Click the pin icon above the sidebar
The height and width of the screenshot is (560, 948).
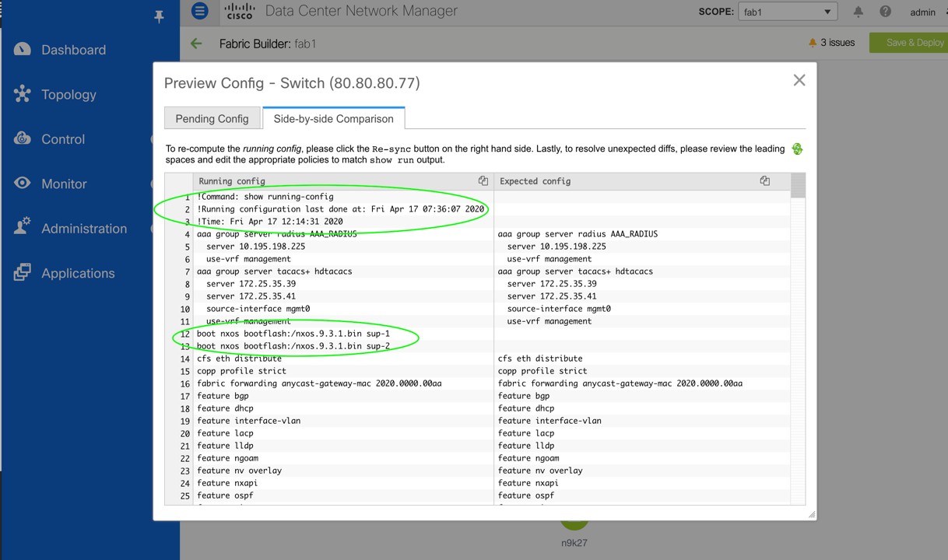[159, 16]
